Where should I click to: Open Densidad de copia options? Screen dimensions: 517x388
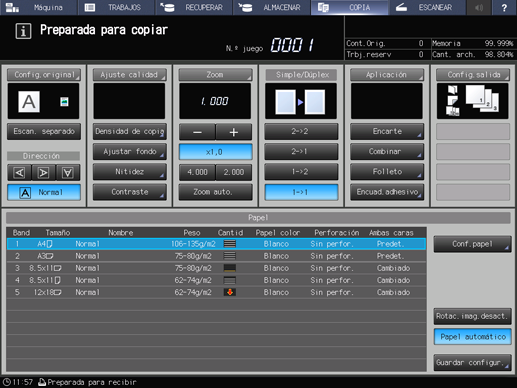129,131
